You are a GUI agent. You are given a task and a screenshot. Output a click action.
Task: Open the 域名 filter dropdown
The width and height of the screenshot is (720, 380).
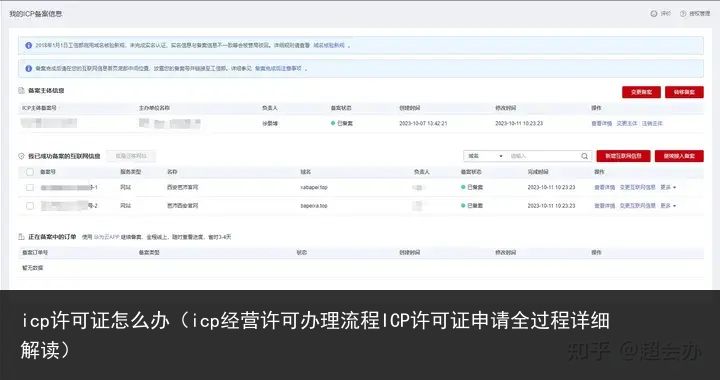pos(485,156)
